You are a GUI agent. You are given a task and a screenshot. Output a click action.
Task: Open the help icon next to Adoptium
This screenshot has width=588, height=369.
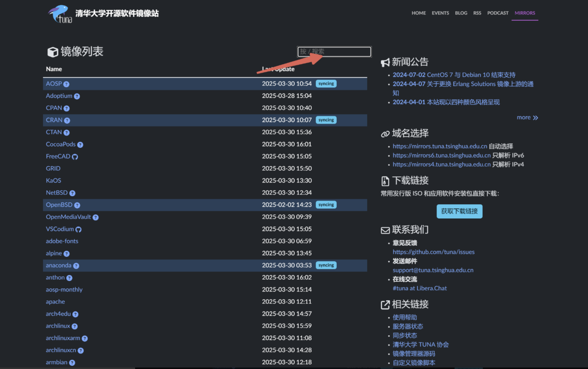(77, 96)
